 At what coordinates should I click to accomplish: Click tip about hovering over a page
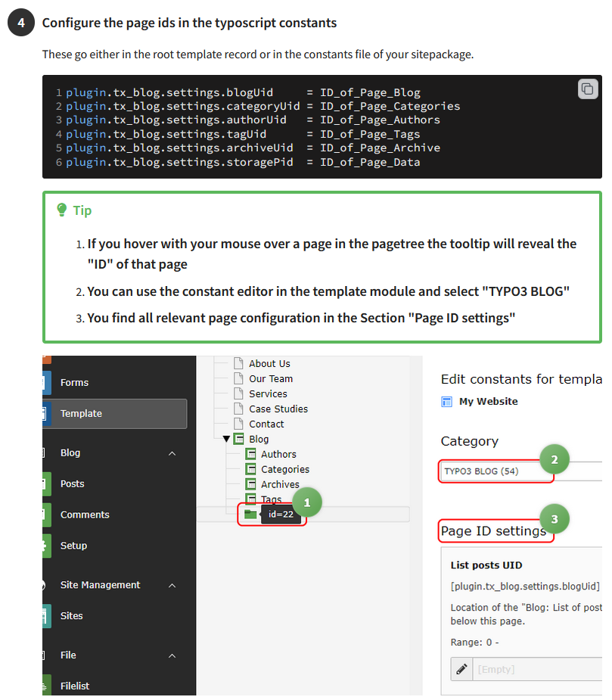click(x=331, y=254)
